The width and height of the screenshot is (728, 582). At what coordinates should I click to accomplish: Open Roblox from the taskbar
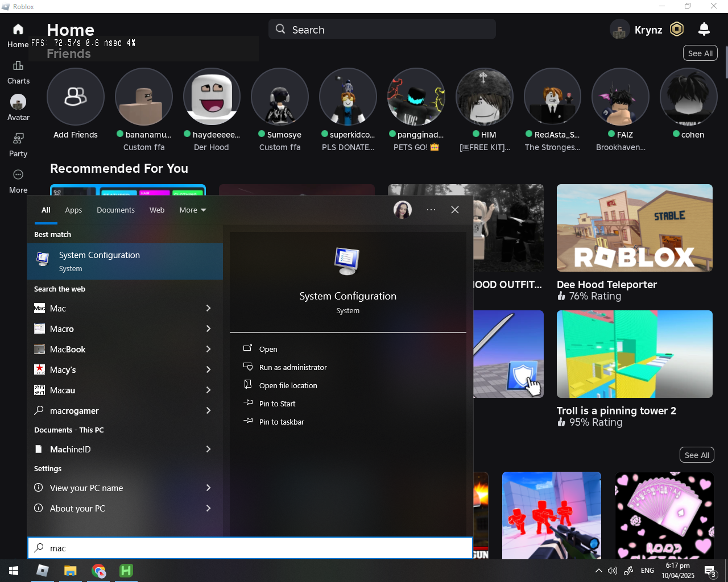click(43, 571)
